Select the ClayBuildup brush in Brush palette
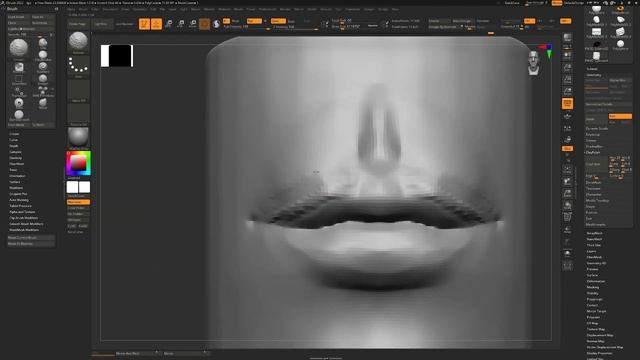Viewport: 640px width, 360px height. 43,56
